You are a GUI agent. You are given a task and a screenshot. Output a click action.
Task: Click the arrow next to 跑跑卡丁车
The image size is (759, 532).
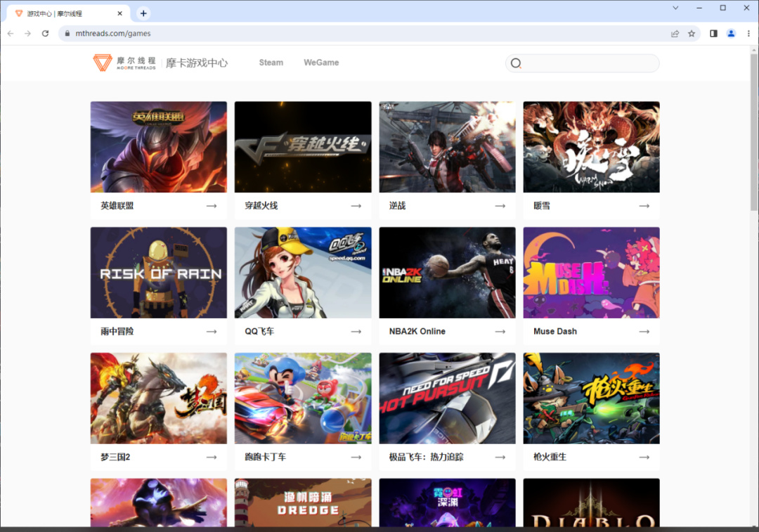click(356, 457)
